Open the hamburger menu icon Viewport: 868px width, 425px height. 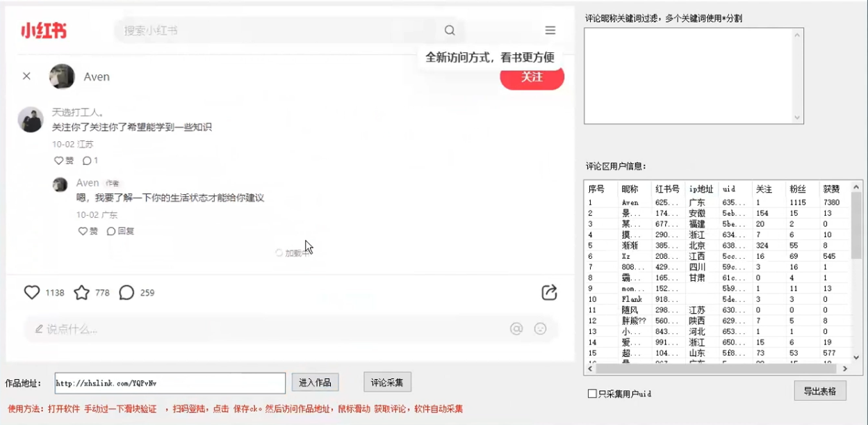point(550,31)
